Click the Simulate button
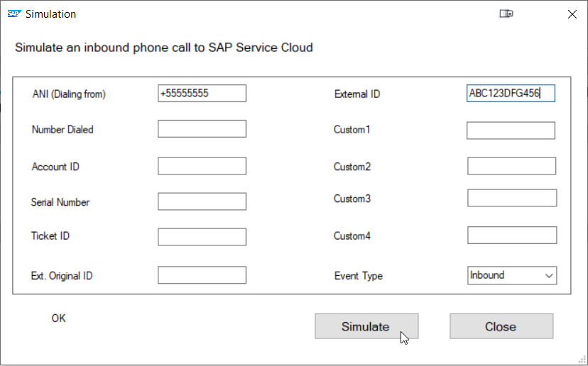 click(x=366, y=326)
